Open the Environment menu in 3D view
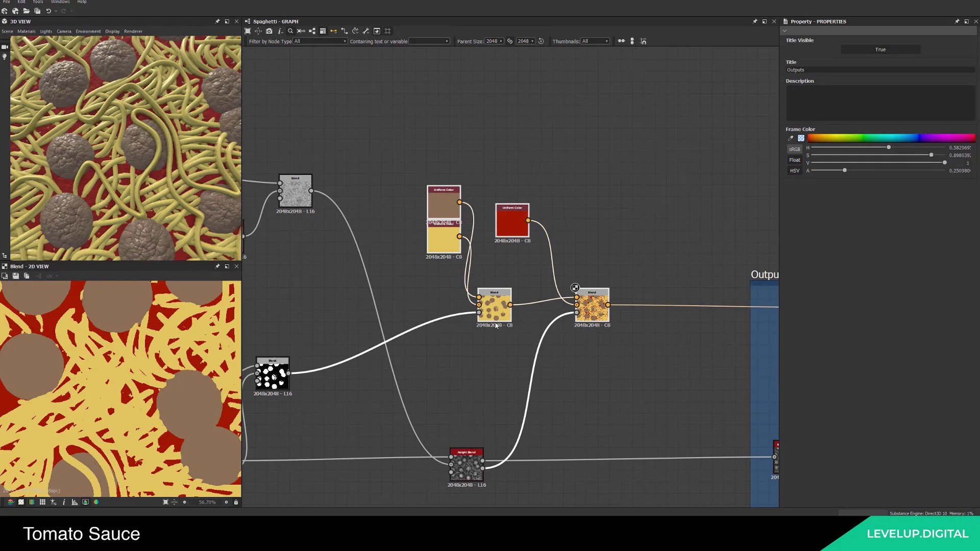 pyautogui.click(x=88, y=31)
